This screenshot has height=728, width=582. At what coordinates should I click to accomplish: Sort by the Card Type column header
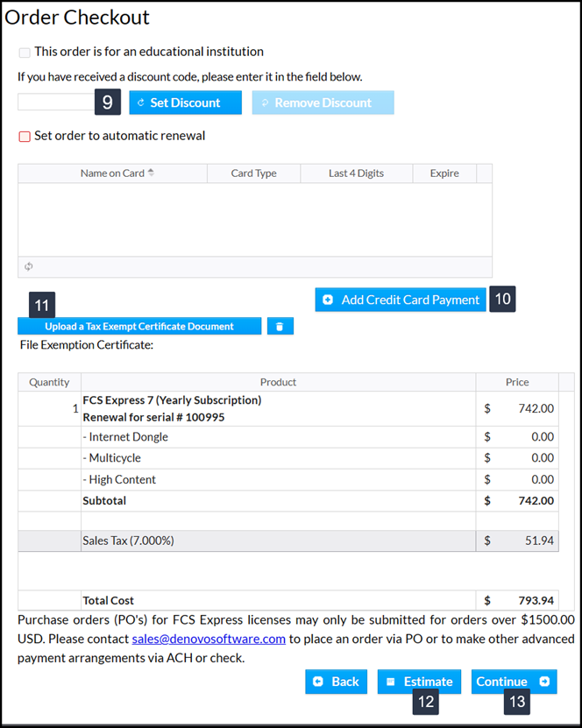[x=253, y=173]
